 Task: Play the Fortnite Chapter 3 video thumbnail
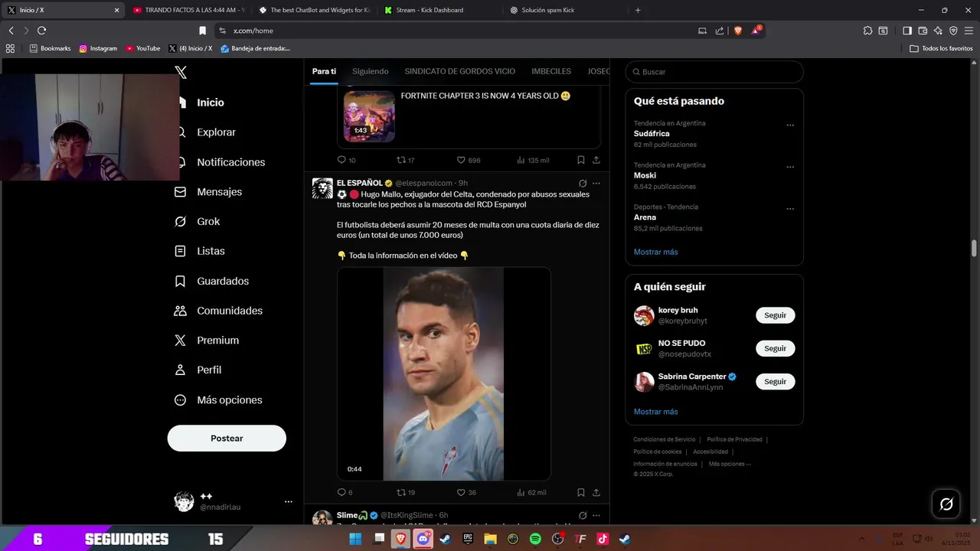[369, 116]
